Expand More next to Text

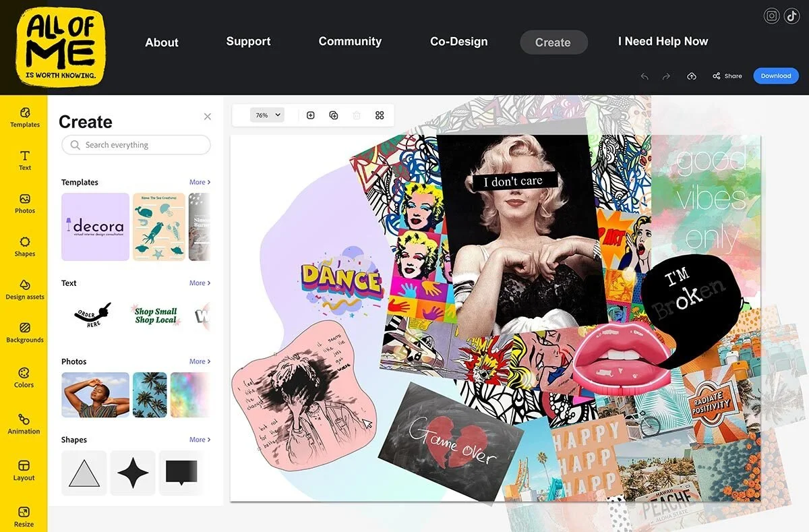click(x=200, y=283)
